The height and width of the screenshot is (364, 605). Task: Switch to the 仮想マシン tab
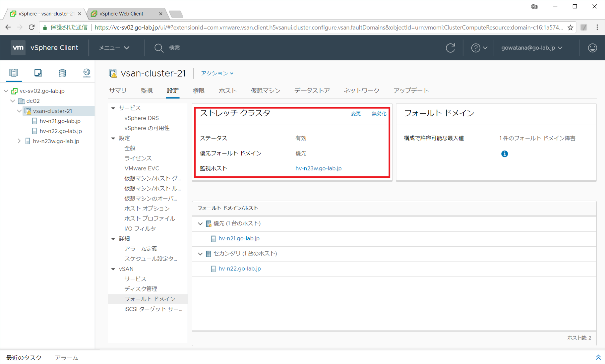265,91
